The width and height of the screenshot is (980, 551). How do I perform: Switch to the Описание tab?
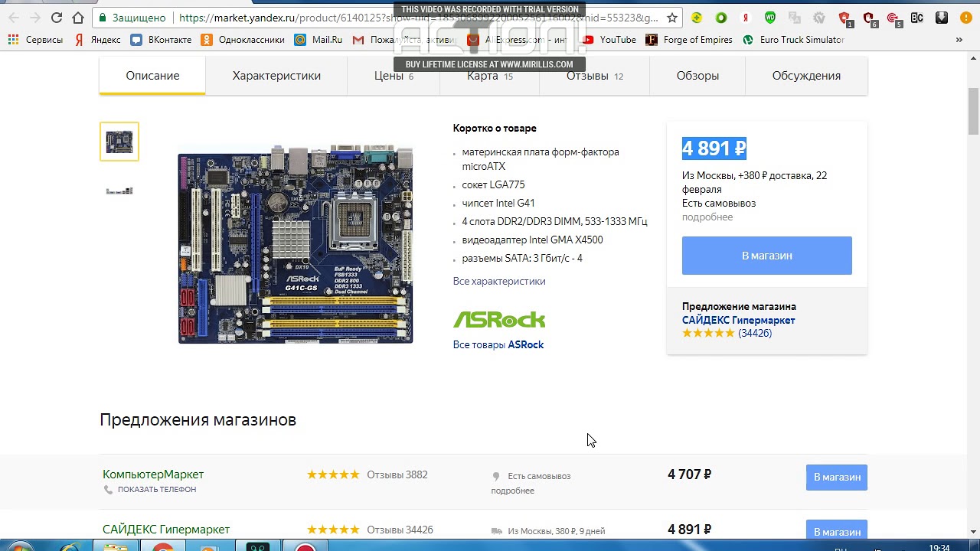(x=152, y=76)
